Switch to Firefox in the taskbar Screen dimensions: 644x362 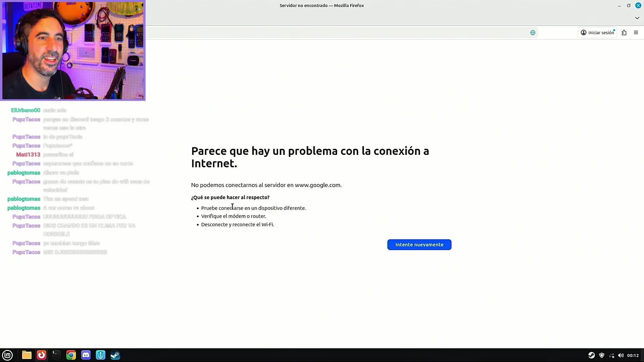click(41, 355)
